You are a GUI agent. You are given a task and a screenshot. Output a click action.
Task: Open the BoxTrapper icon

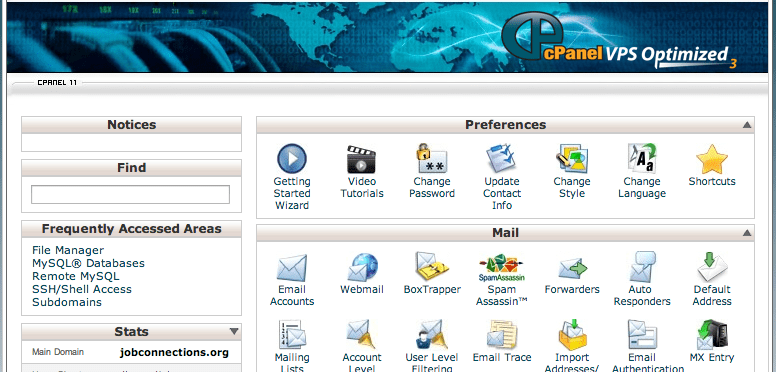[432, 267]
